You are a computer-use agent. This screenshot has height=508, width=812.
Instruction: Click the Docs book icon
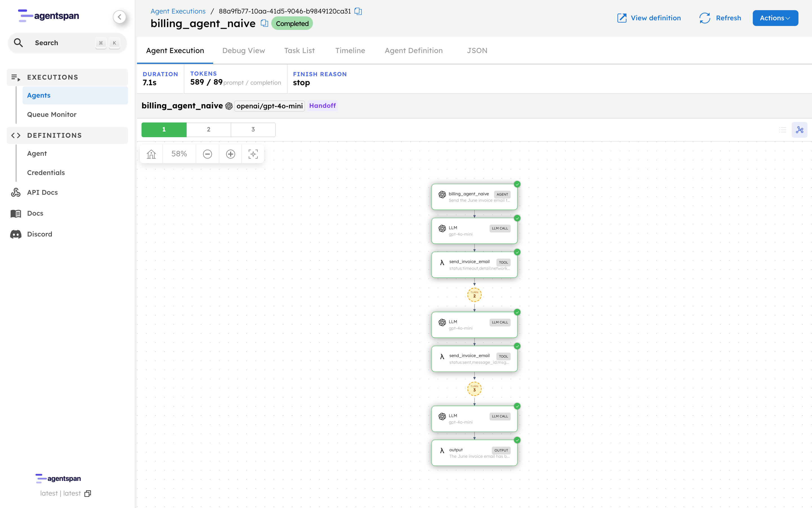16,213
